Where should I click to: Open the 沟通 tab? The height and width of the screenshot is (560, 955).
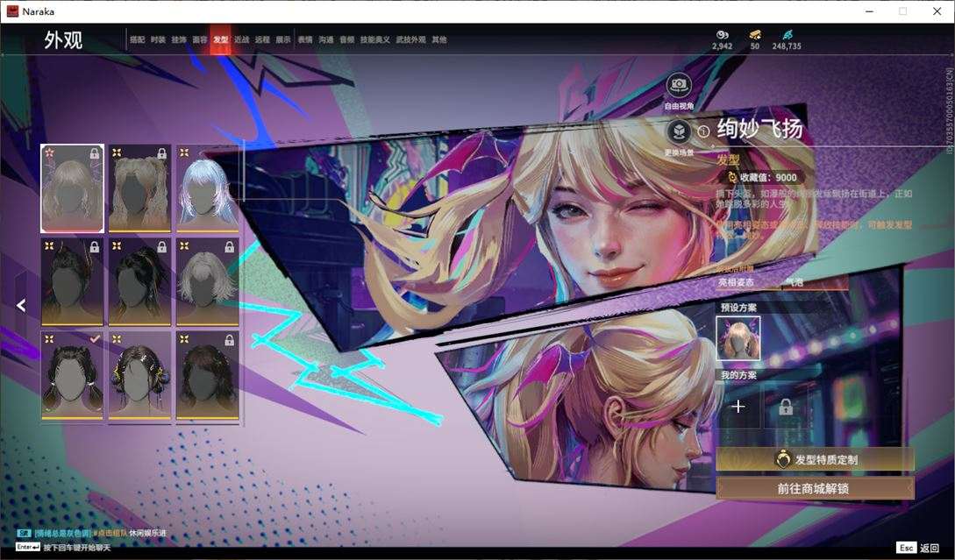pyautogui.click(x=326, y=39)
